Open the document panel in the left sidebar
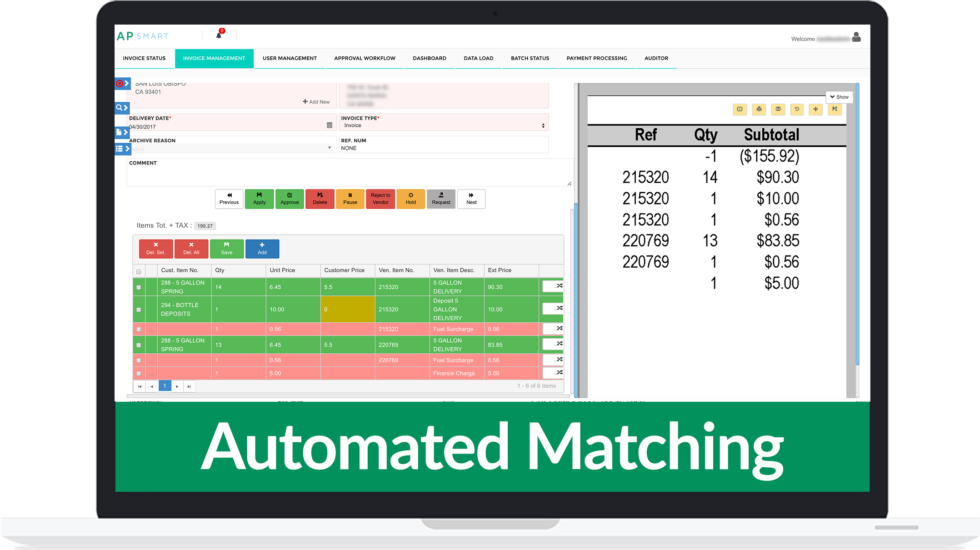The image size is (980, 550). (121, 132)
